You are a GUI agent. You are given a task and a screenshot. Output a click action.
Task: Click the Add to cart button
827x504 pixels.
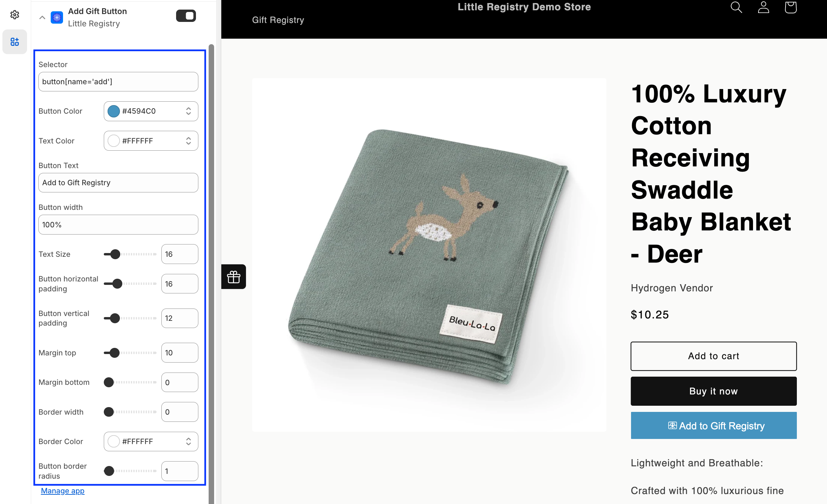[713, 356]
